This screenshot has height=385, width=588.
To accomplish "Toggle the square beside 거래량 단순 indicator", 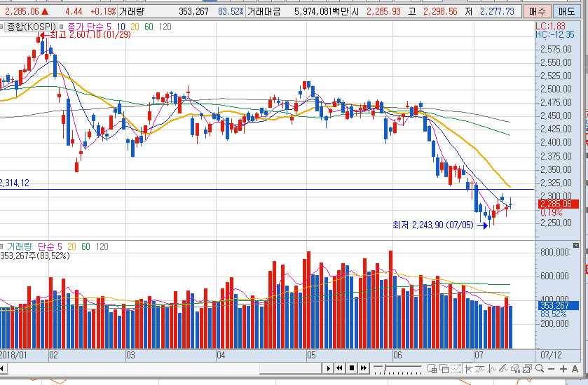I will 3,247.
